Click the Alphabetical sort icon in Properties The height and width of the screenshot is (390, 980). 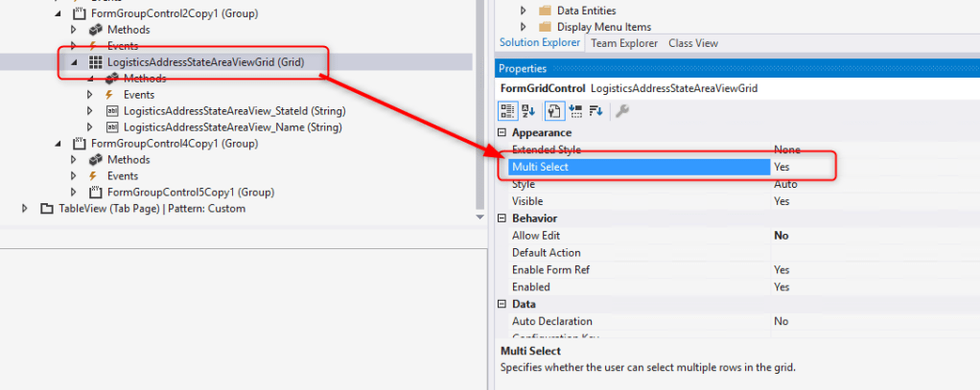pos(528,110)
